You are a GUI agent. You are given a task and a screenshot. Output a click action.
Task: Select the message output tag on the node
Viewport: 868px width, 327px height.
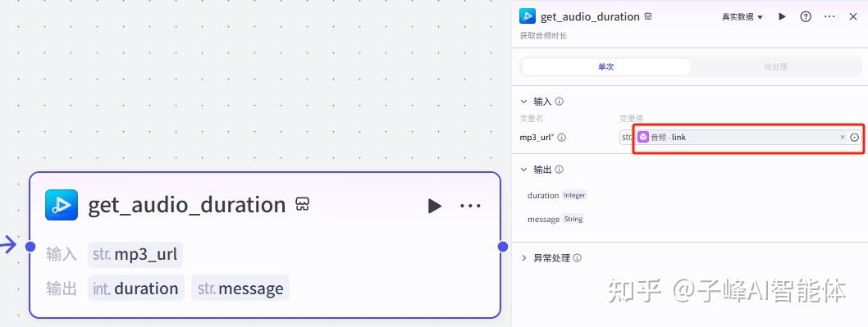pos(240,288)
